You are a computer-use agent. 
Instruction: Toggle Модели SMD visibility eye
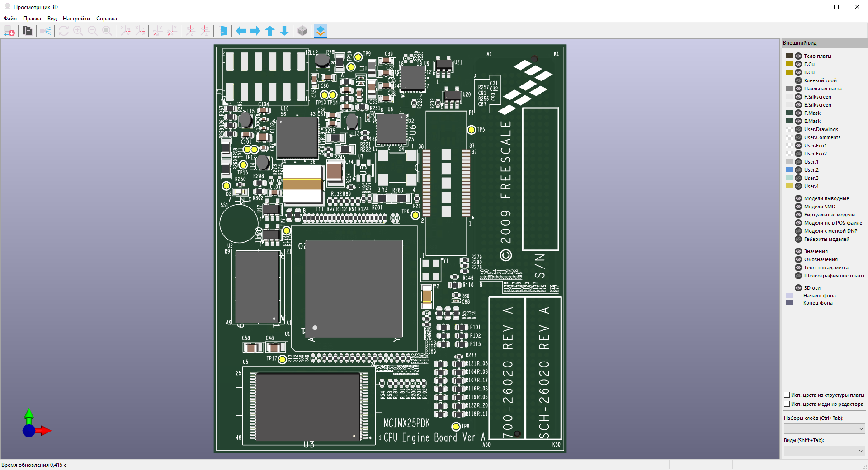[798, 207]
